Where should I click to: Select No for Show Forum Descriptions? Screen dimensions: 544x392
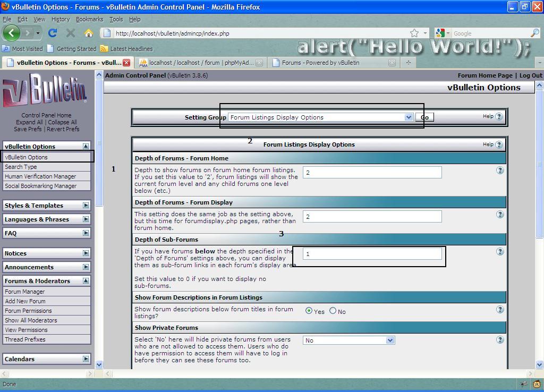point(333,311)
